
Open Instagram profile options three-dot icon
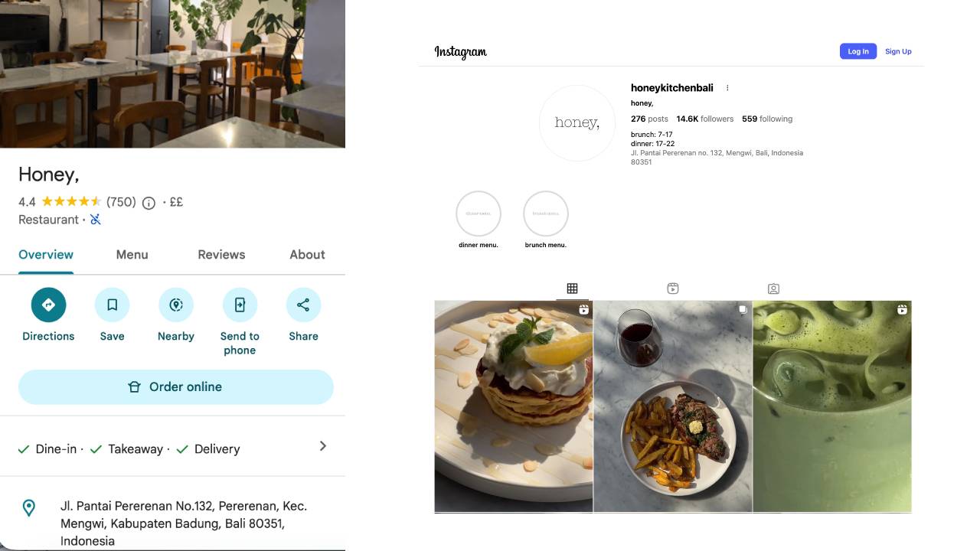[727, 88]
